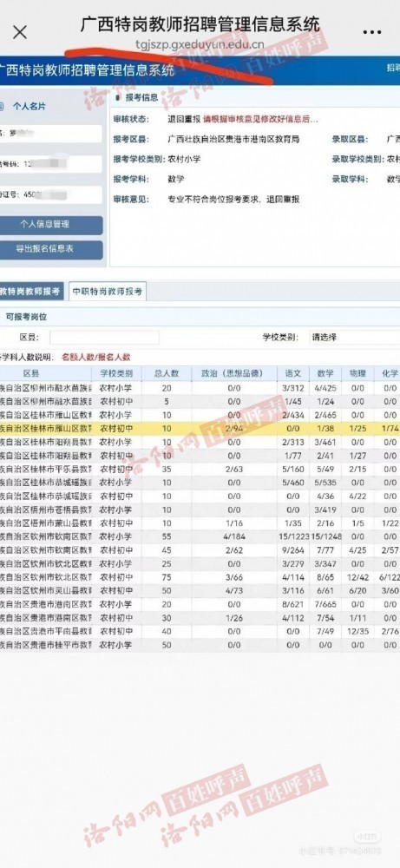This screenshot has width=400, height=868.
Task: Click the tgjszp.gxeduyun.edu.cn address text
Action: pyautogui.click(x=200, y=45)
